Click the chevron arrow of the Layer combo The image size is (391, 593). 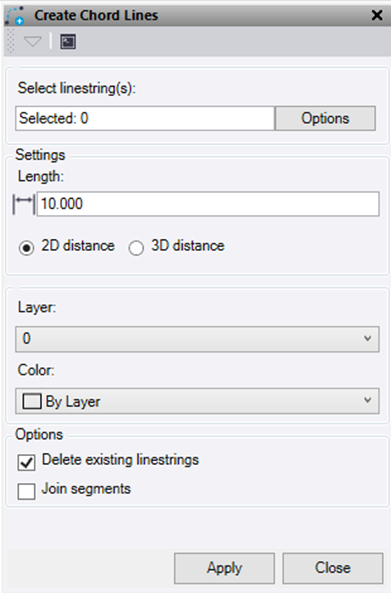367,338
